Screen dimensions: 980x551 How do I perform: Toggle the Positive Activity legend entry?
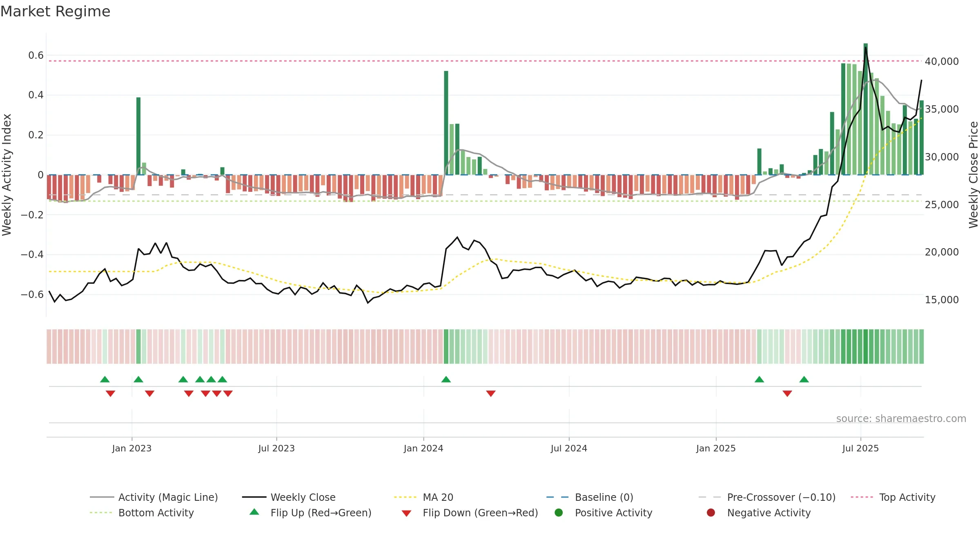click(x=603, y=513)
